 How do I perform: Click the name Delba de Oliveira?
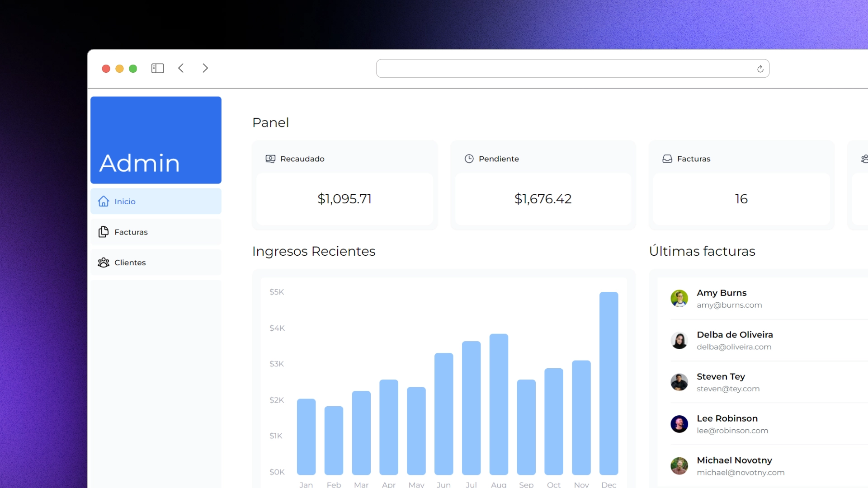tap(735, 335)
